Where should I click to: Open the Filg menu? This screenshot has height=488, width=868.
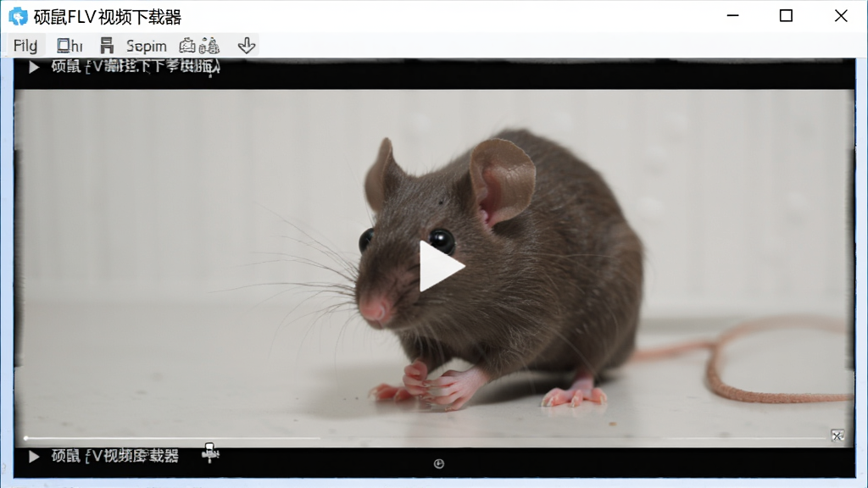[x=25, y=46]
